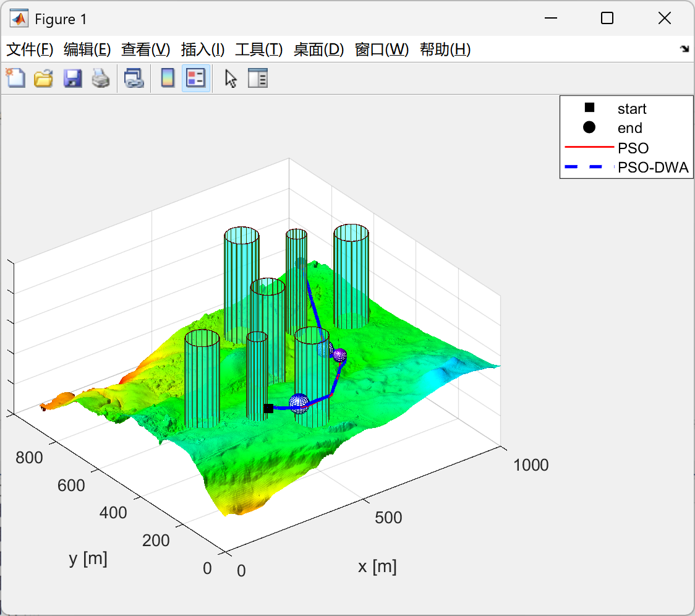
Task: Click the x [m] axis label
Action: point(377,567)
